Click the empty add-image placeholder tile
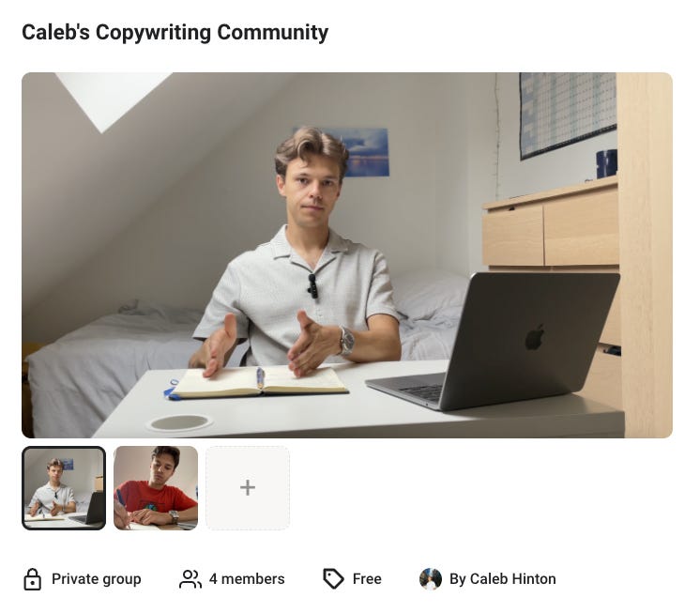700x613 pixels. (248, 488)
